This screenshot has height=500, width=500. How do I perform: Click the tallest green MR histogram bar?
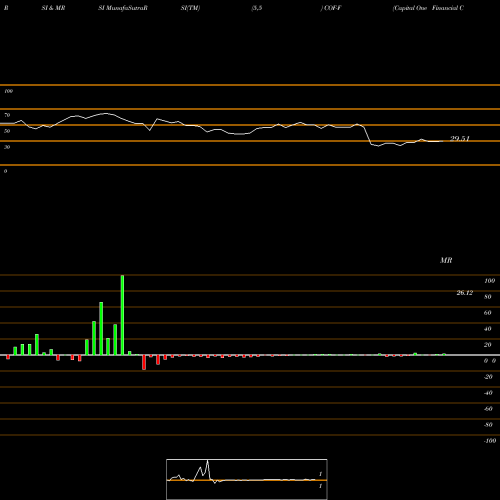(122, 315)
